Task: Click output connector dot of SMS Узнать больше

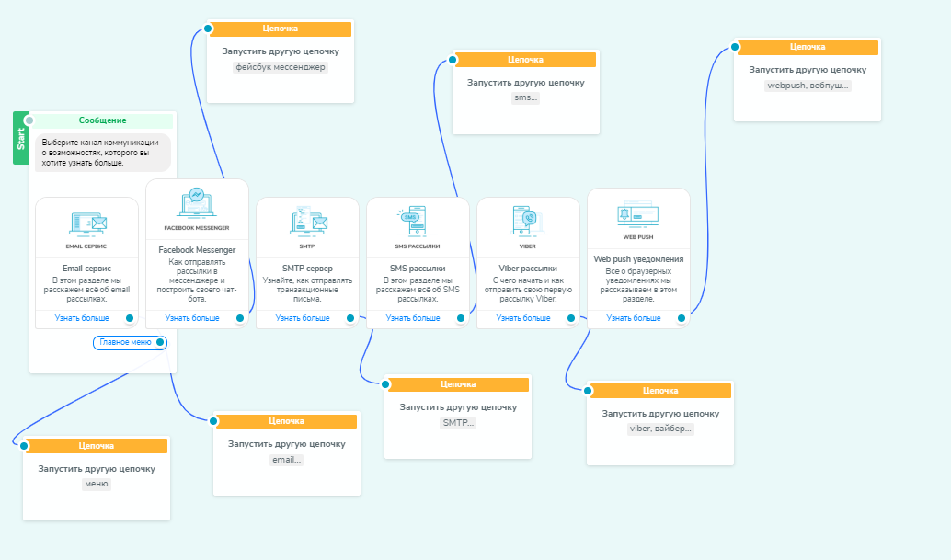Action: [x=461, y=318]
